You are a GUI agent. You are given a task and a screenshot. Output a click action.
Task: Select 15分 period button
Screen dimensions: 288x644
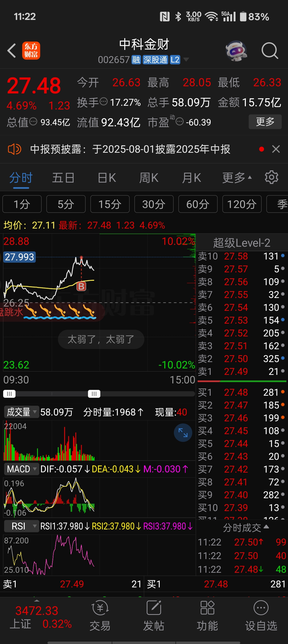(110, 204)
